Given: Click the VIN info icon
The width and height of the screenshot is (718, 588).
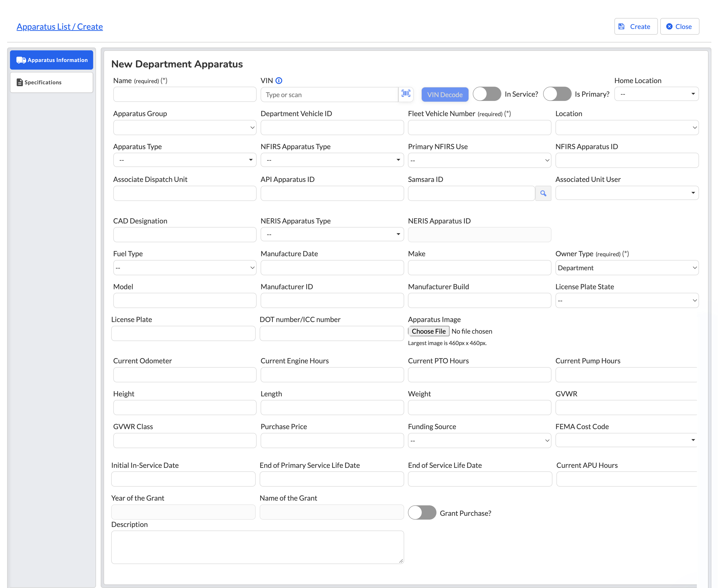Looking at the screenshot, I should 278,81.
